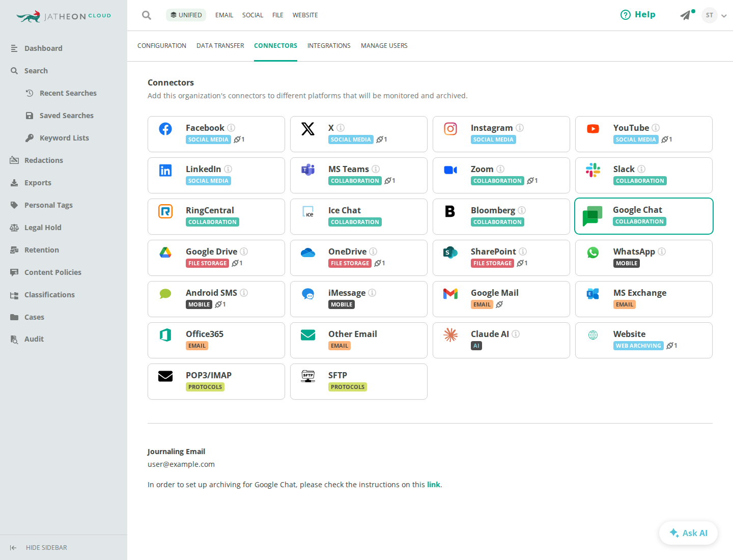The height and width of the screenshot is (560, 733).
Task: Switch to Email archive view
Action: 224,15
